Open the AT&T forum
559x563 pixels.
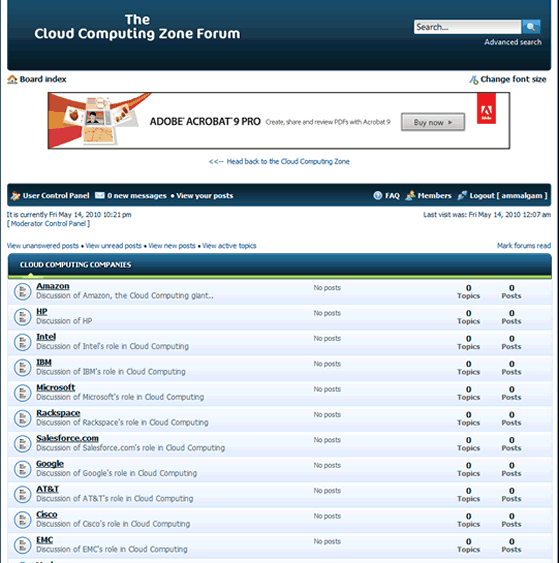(x=47, y=489)
